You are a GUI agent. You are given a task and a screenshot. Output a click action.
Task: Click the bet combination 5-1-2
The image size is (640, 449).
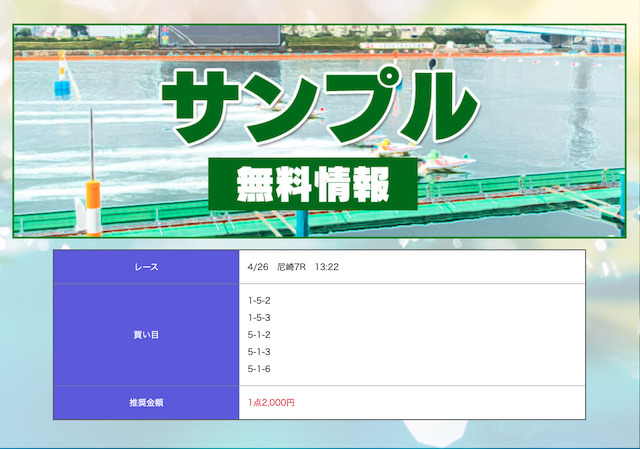tap(259, 335)
